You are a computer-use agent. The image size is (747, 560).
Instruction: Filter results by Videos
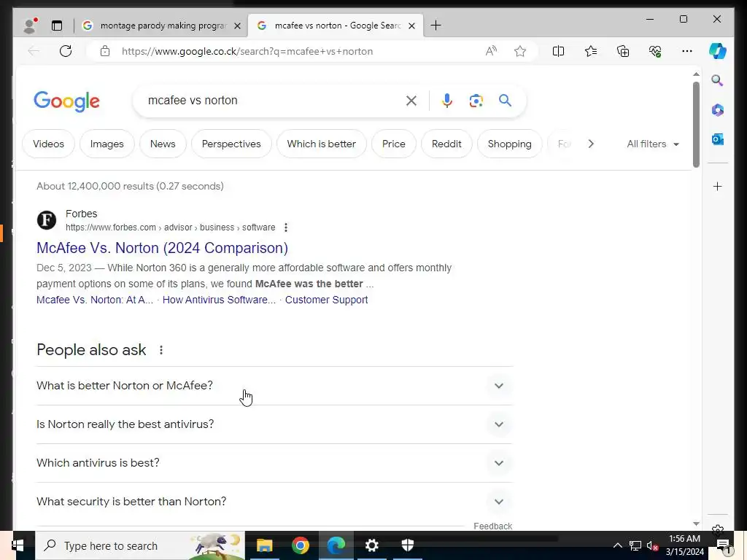click(49, 144)
